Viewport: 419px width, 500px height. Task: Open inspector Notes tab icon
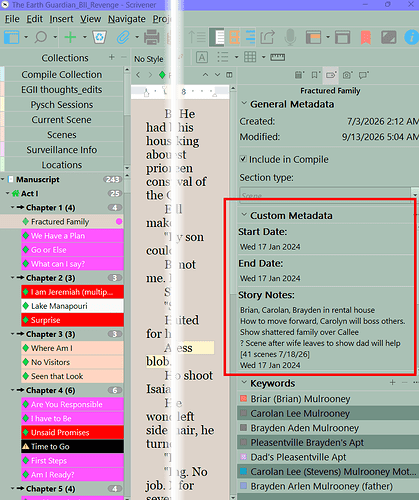click(x=299, y=75)
